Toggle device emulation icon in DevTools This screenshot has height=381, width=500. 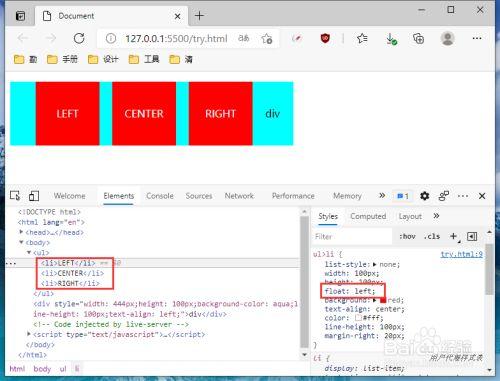pos(34,196)
